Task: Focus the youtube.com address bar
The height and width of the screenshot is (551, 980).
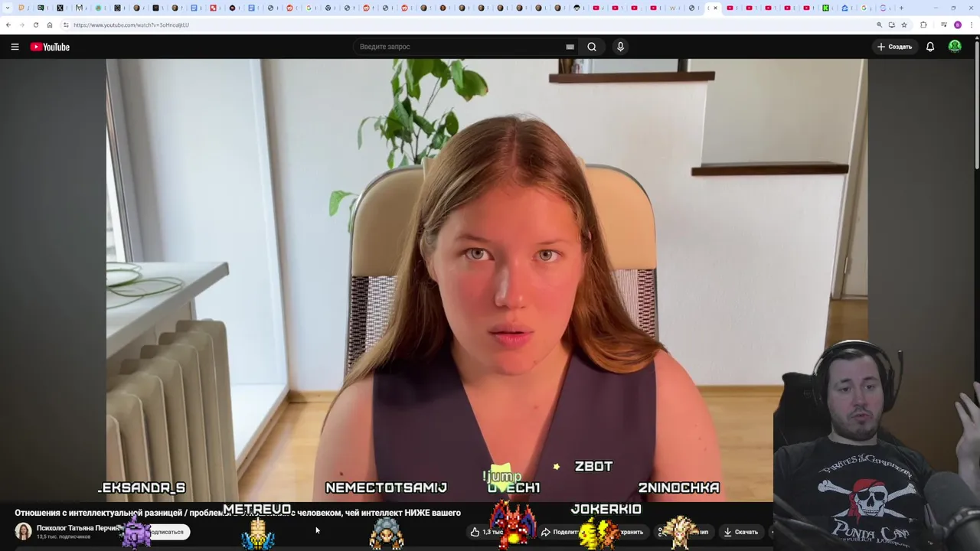Action: [x=459, y=24]
